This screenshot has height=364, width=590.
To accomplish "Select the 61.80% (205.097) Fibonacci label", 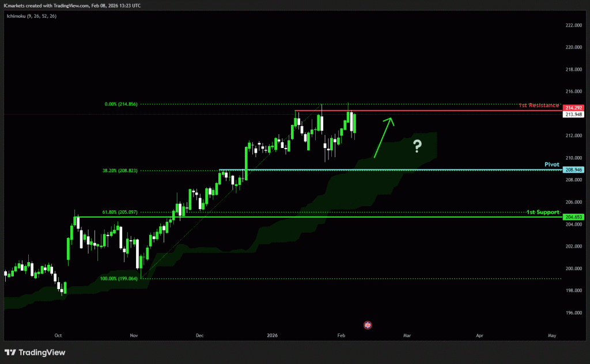I will coord(120,212).
